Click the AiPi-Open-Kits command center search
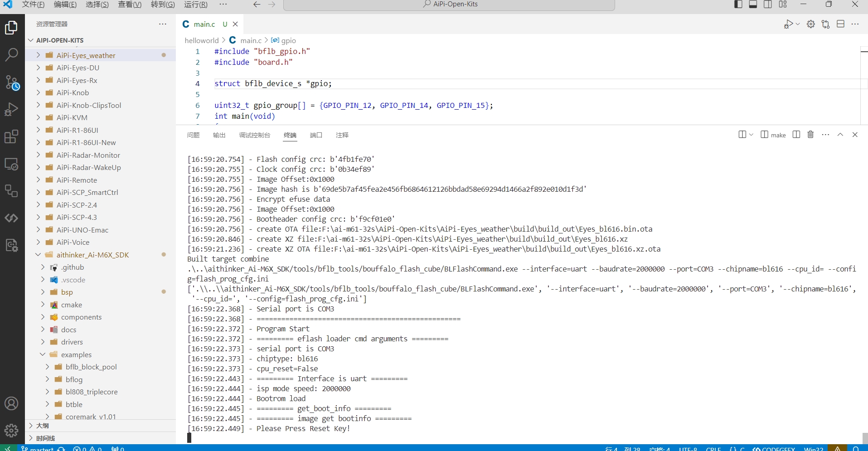Screen dimensions: 868x451 (x=449, y=5)
